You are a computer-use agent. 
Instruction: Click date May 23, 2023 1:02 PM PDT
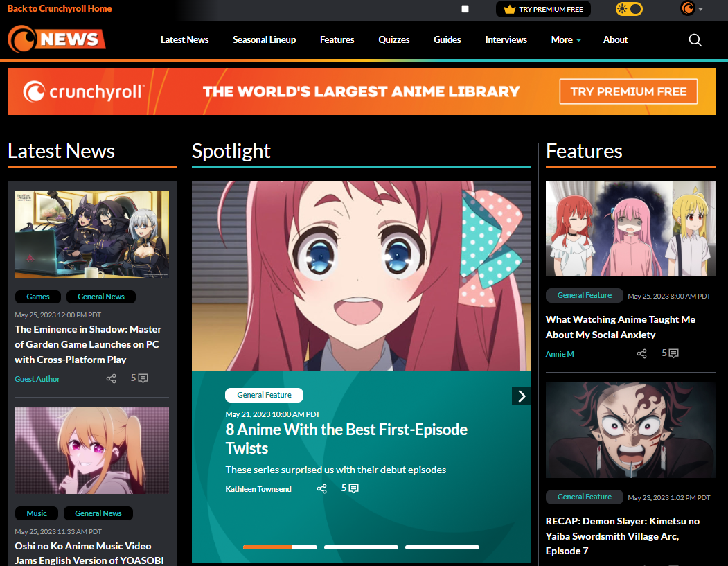(x=668, y=497)
